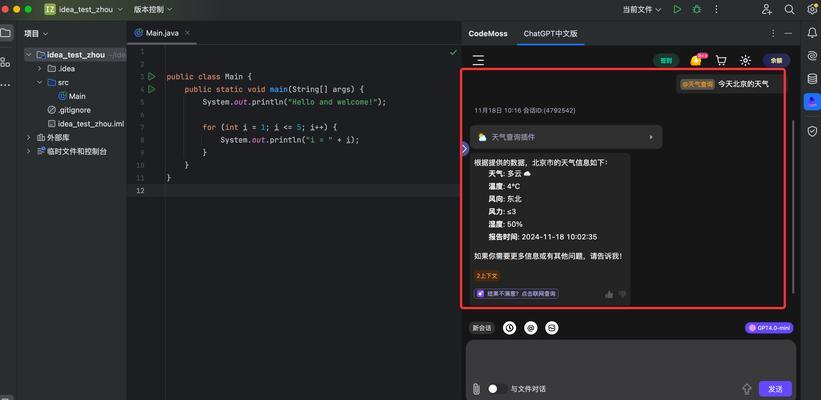Open Search Everywhere magnifier icon
Viewport: 821px width, 400px height.
[x=789, y=9]
